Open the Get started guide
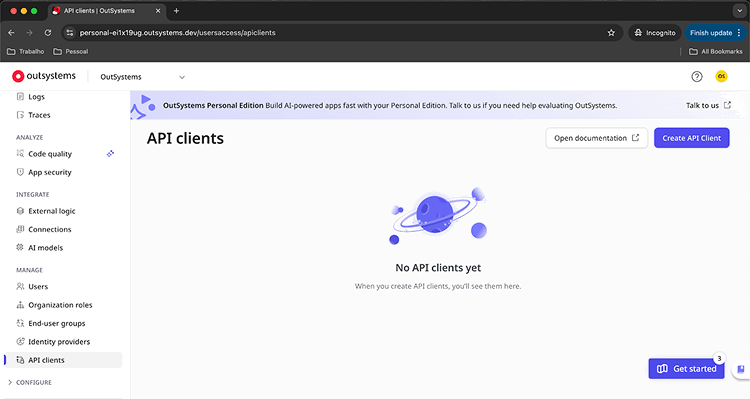This screenshot has width=750, height=399. click(686, 369)
